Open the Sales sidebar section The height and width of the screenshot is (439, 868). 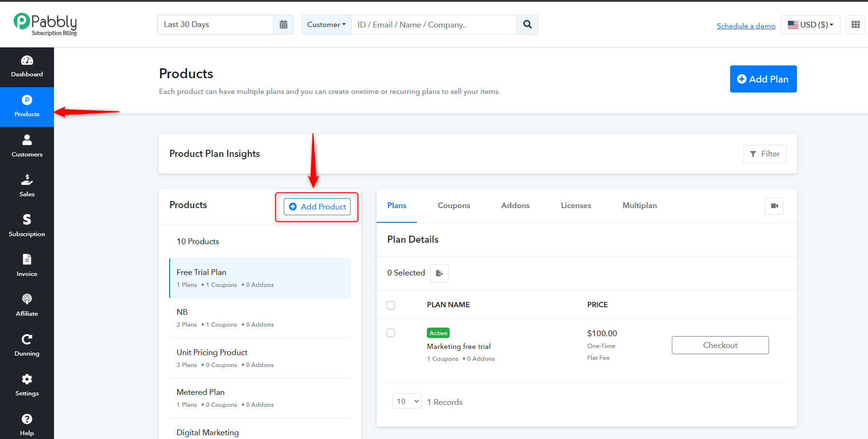click(27, 186)
